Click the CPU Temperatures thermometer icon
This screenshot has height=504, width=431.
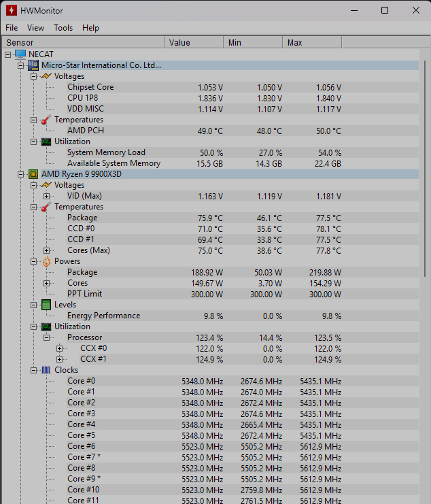click(46, 207)
